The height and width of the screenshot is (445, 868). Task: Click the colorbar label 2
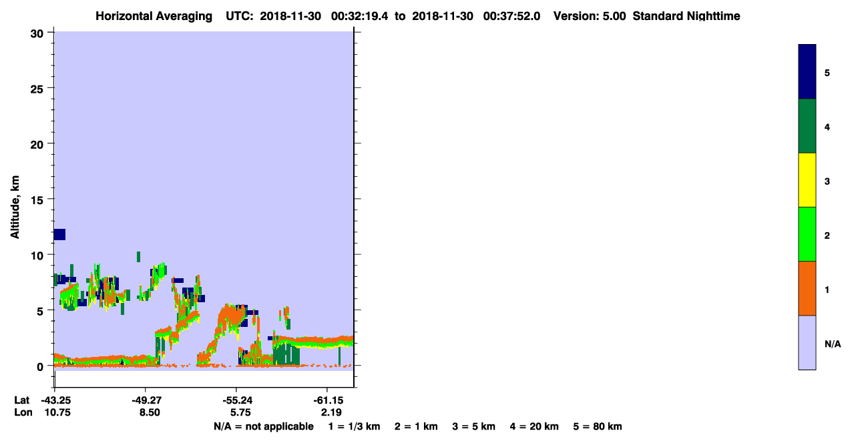(x=827, y=236)
